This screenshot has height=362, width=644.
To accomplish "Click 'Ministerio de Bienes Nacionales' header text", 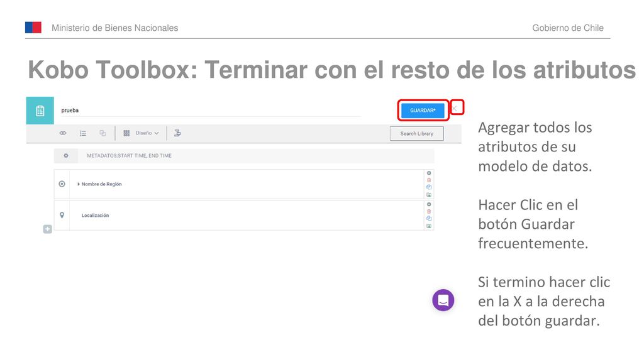I will click(x=114, y=28).
